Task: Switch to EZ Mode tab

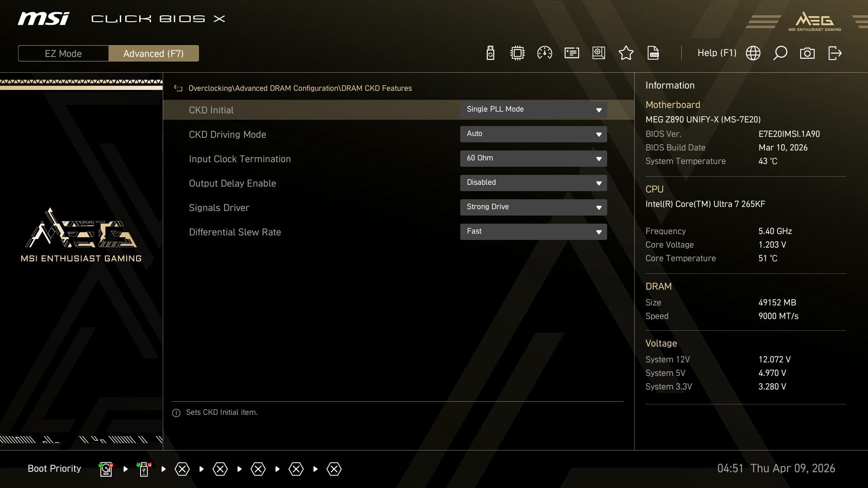Action: tap(63, 54)
